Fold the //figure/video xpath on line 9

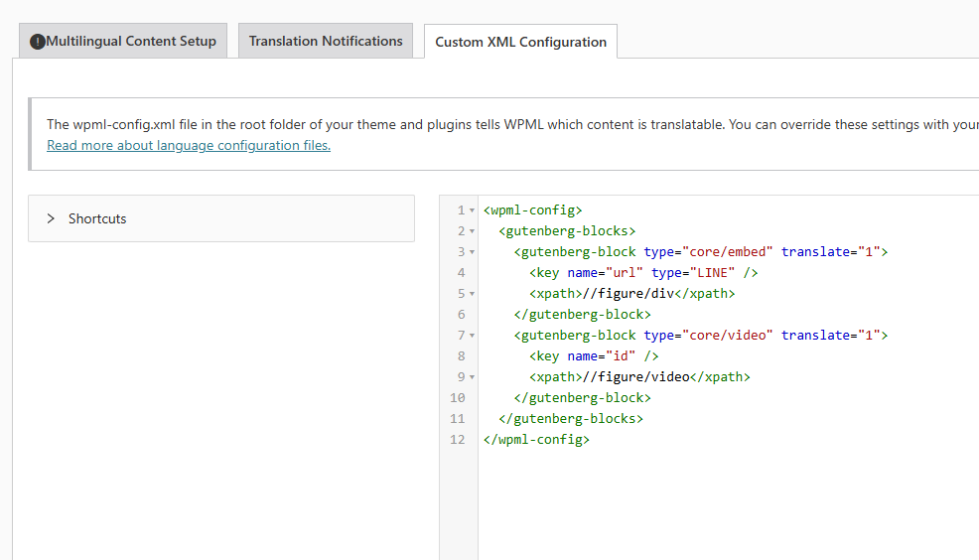(472, 377)
